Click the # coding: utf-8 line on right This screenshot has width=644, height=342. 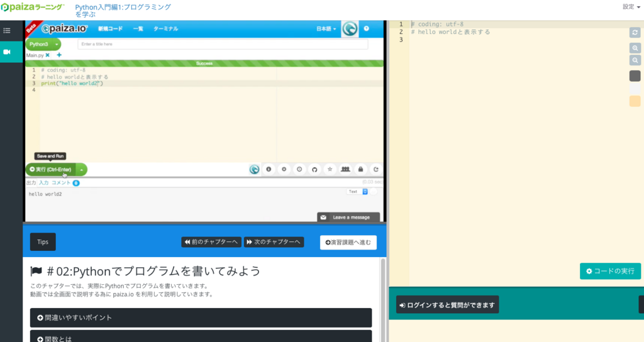pos(438,25)
